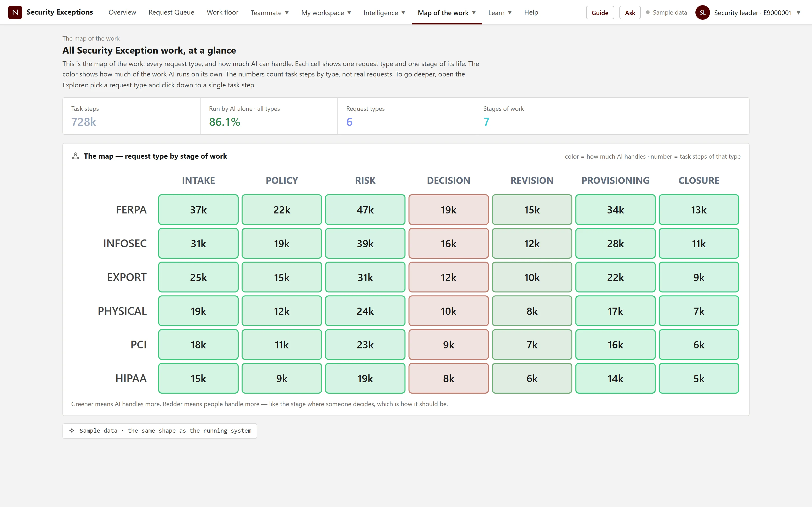Switch to the Work floor tab
This screenshot has width=812, height=507.
point(223,12)
